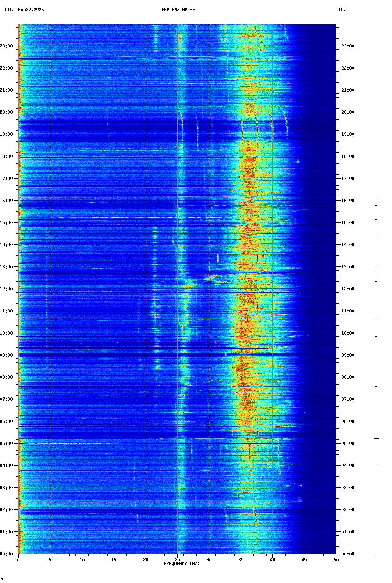Select the 19:00 time label on right axis
The image size is (392, 583).
coord(348,134)
